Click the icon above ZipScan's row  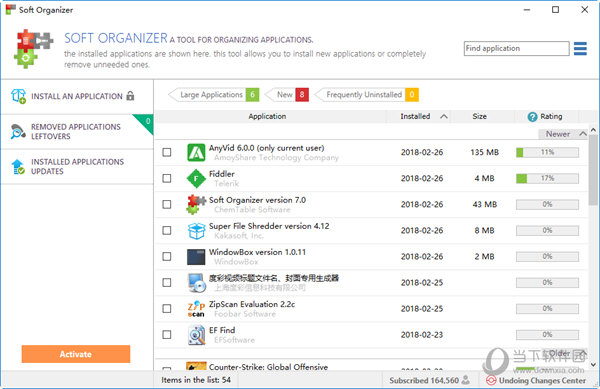tap(196, 283)
